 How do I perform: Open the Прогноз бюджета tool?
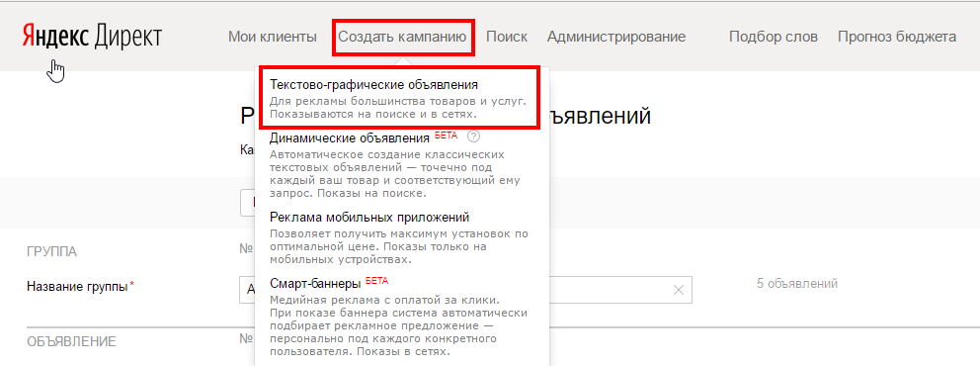click(897, 37)
